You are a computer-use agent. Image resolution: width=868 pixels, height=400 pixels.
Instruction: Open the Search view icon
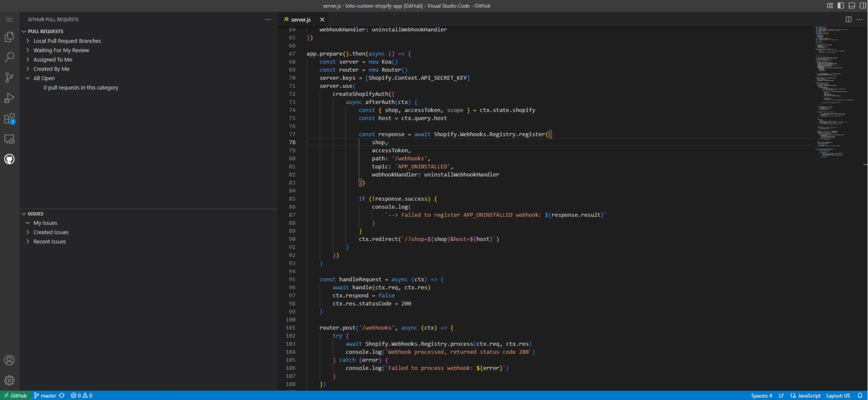[9, 57]
